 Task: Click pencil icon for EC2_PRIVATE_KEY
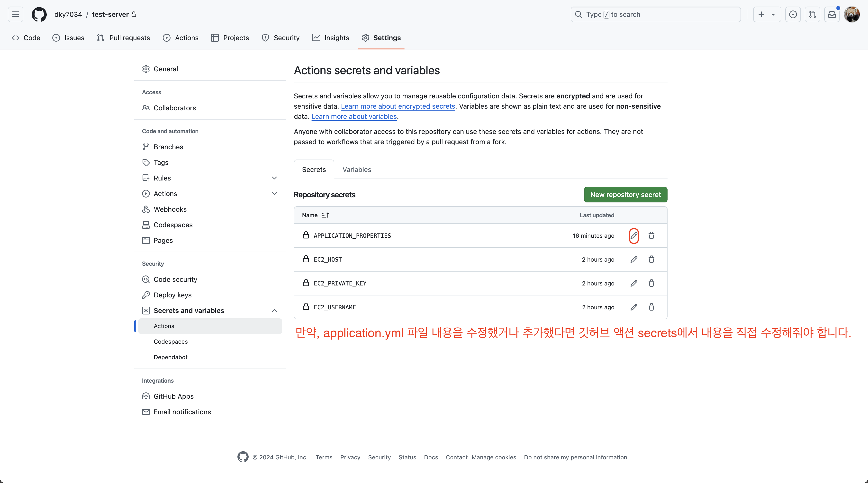(x=633, y=283)
